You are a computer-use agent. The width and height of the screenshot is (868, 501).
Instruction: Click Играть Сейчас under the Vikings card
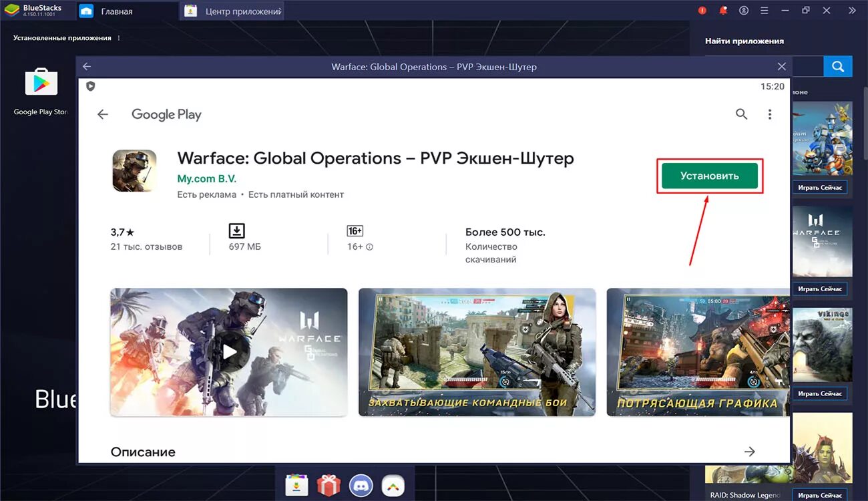pyautogui.click(x=820, y=393)
